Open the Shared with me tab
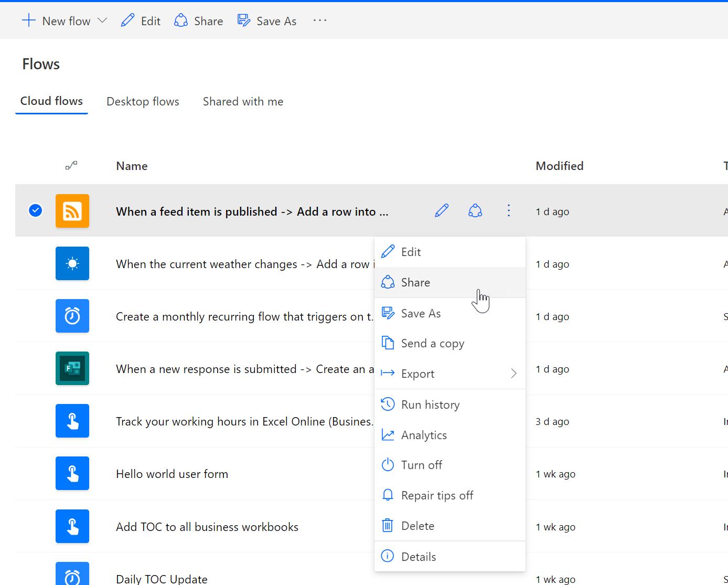This screenshot has width=728, height=585. click(243, 102)
